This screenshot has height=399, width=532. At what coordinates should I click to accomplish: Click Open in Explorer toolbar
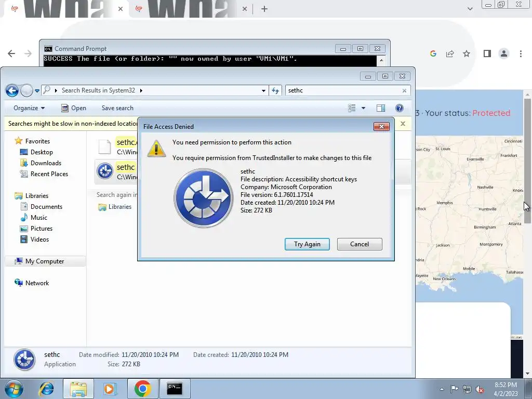click(x=74, y=108)
